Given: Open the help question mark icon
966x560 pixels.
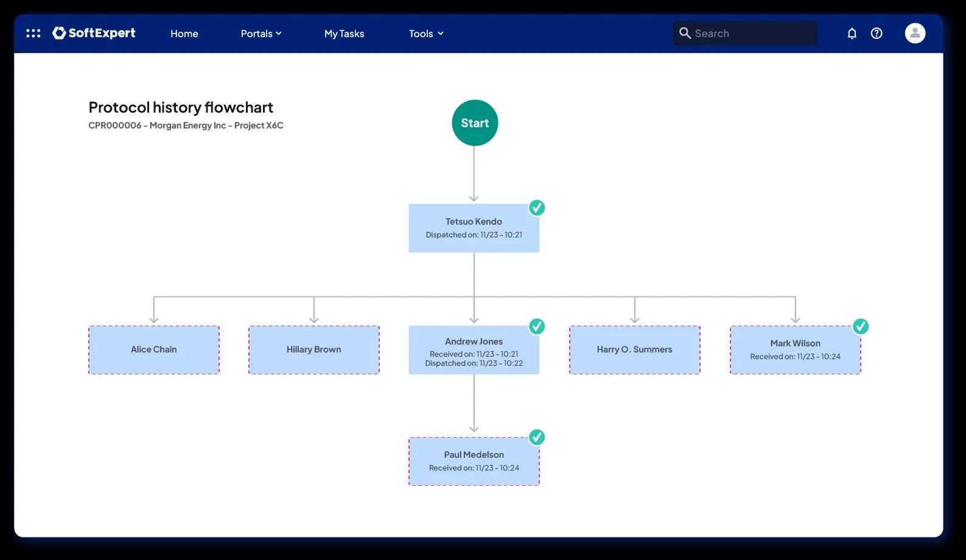Looking at the screenshot, I should 877,33.
